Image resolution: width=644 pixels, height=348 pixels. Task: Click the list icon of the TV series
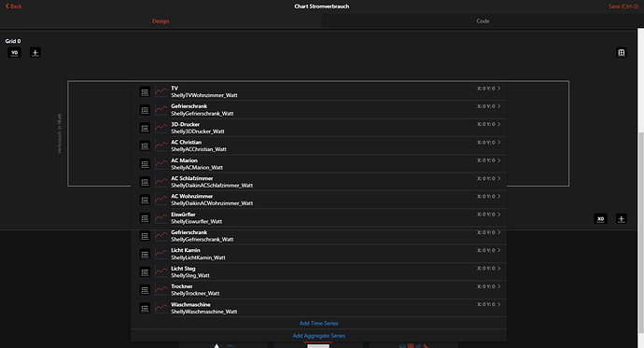pyautogui.click(x=145, y=92)
